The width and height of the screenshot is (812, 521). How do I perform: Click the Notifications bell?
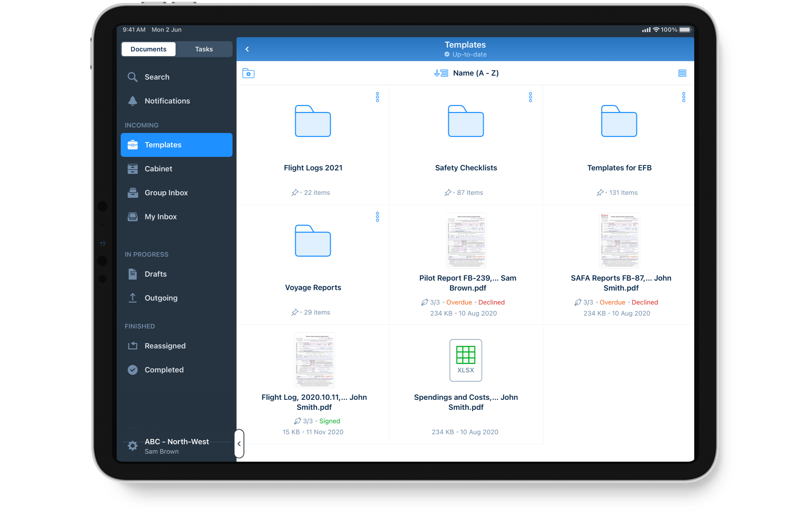click(x=133, y=101)
